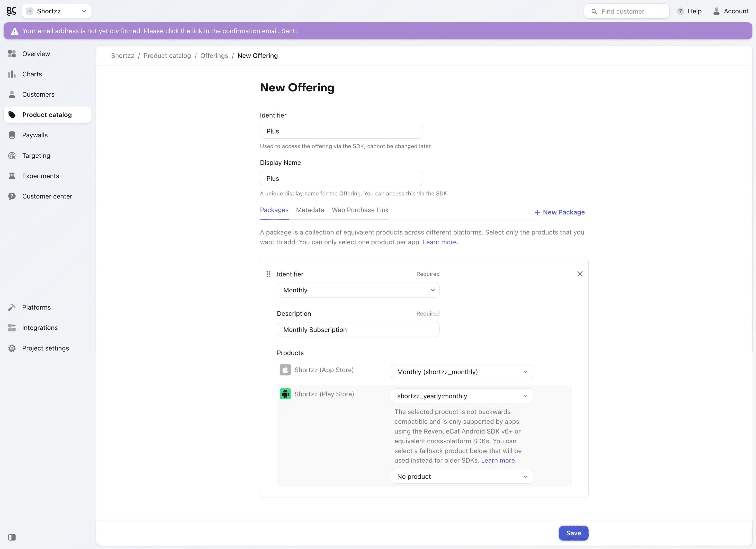Screen dimensions: 756x549
Task: Click the RevenueCat logo icon
Action: point(11,11)
